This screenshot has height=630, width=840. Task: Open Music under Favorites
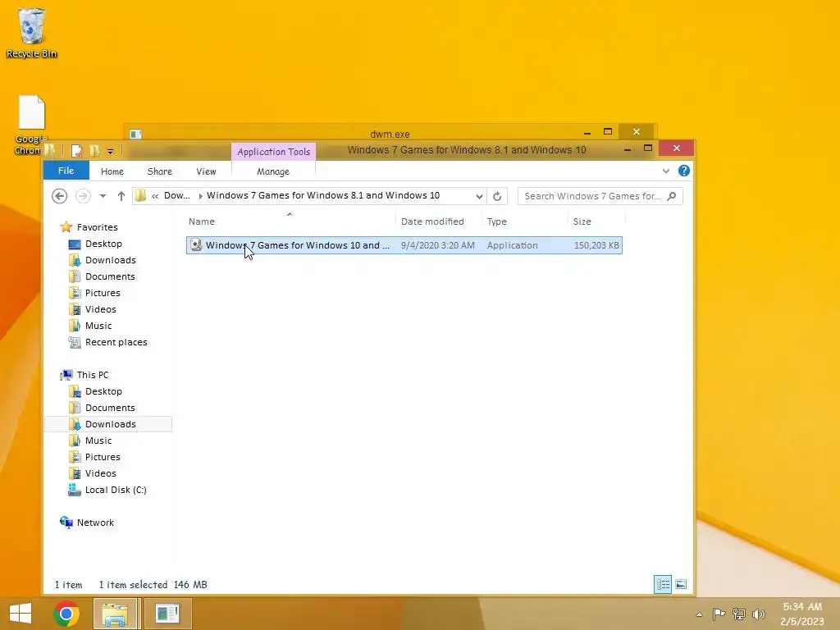(x=98, y=326)
